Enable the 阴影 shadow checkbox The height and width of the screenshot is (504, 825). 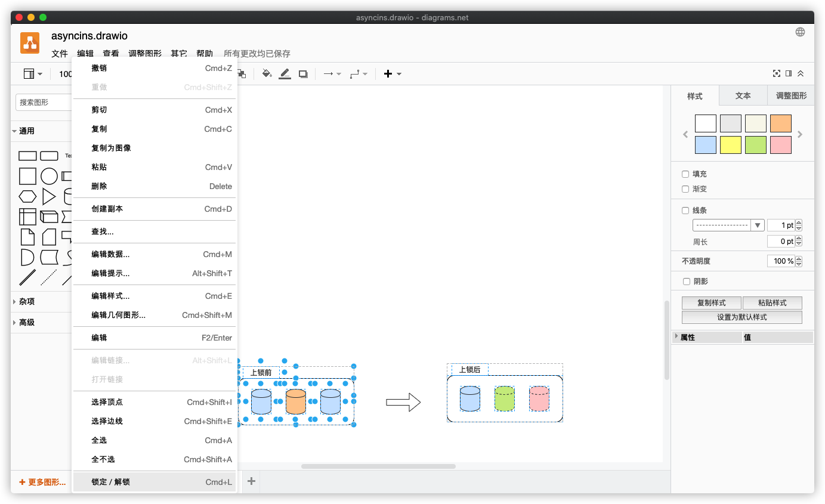[x=685, y=282]
